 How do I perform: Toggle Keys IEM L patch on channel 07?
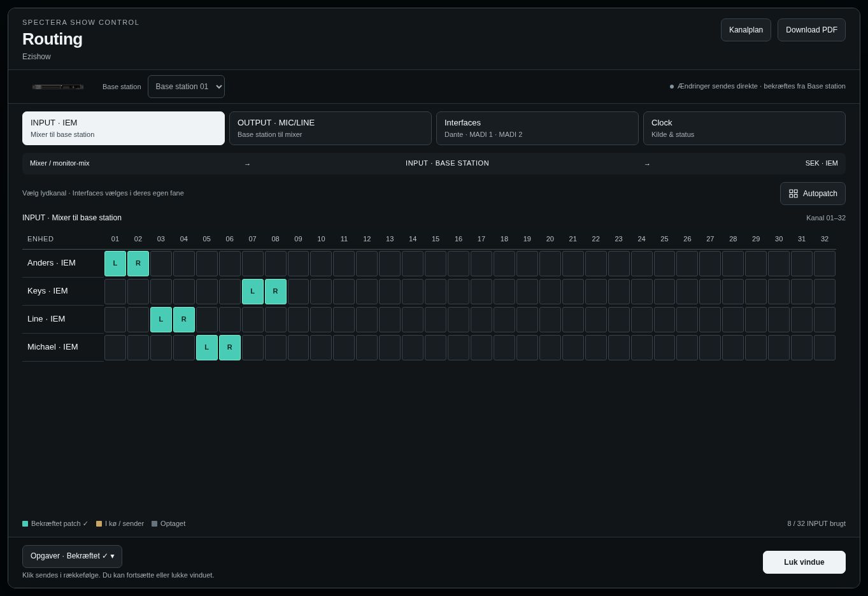coord(253,292)
